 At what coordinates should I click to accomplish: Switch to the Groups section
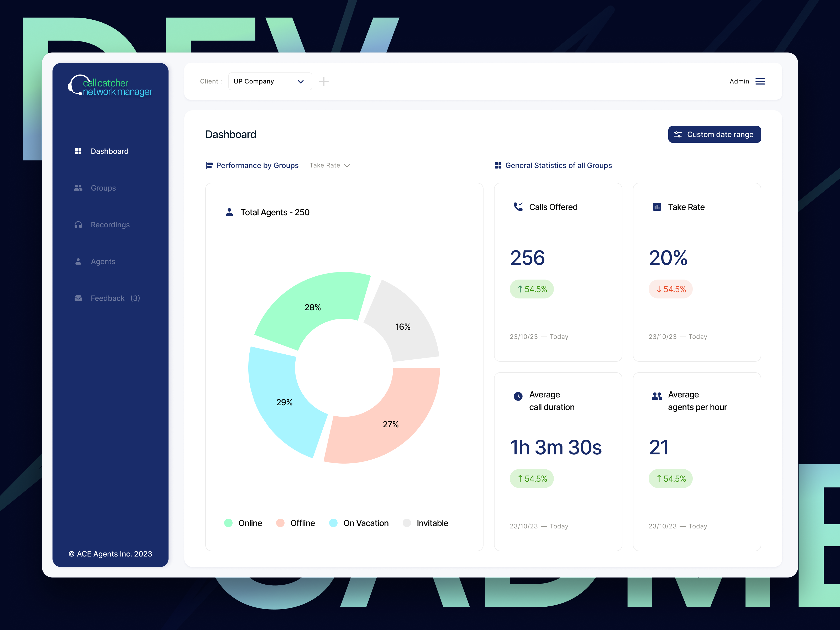coord(103,188)
